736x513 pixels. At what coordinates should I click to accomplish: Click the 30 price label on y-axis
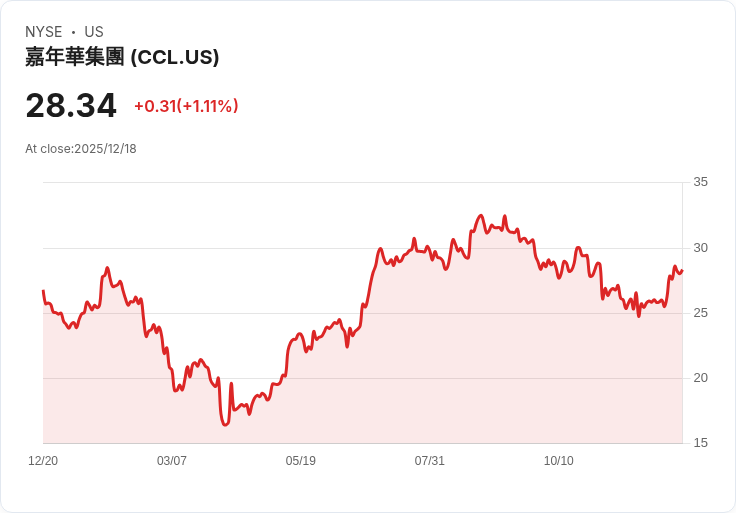(700, 248)
